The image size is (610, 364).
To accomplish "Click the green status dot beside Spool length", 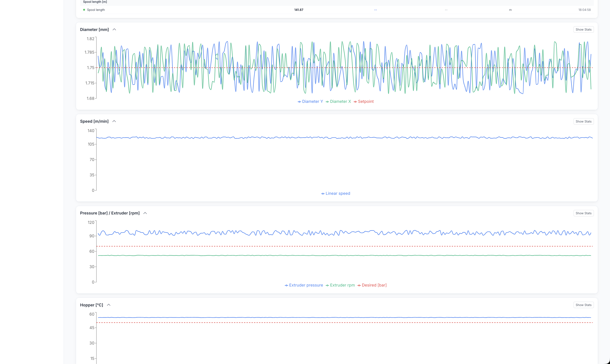I will point(84,10).
